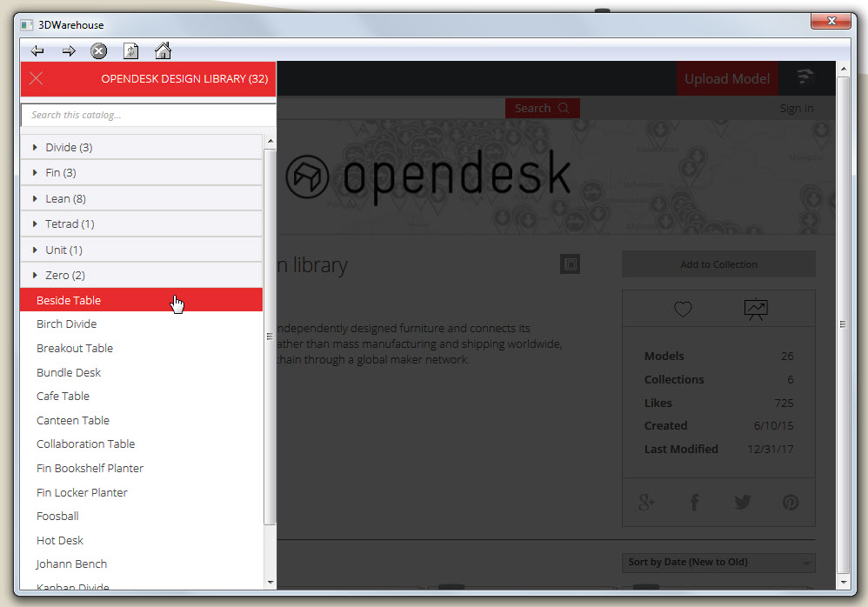Screen dimensions: 868x607
Task: Click the Collections count 6
Action: (x=791, y=379)
